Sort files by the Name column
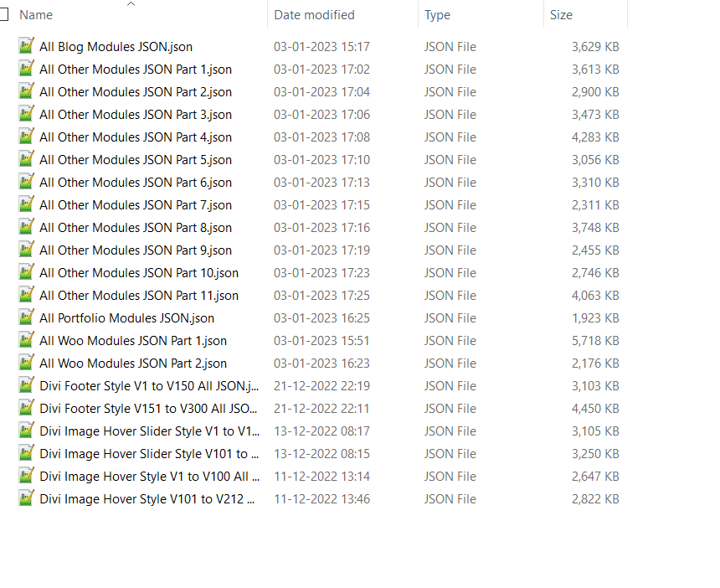 pyautogui.click(x=36, y=15)
